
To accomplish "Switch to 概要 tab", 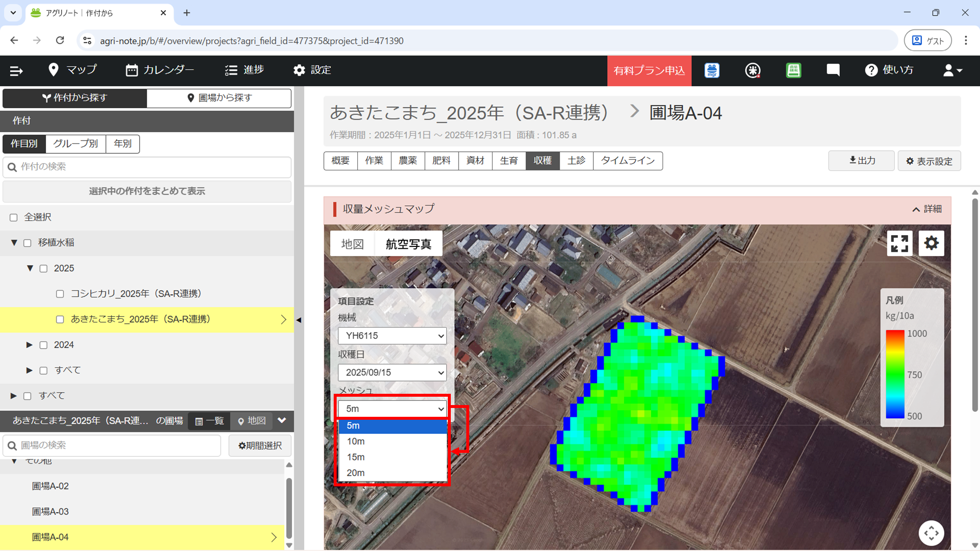I will [341, 161].
